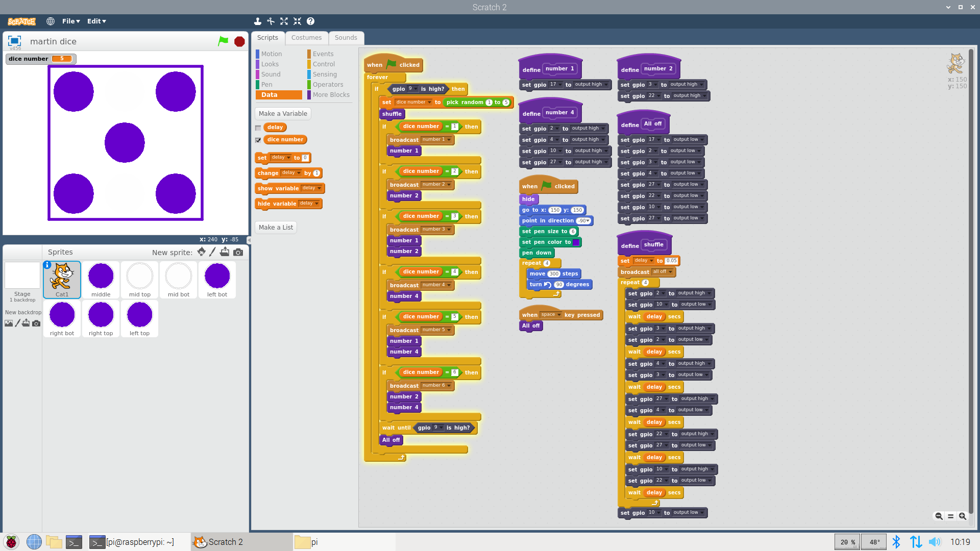Click the pen color swatch in script
This screenshot has width=980, height=551.
tap(576, 242)
